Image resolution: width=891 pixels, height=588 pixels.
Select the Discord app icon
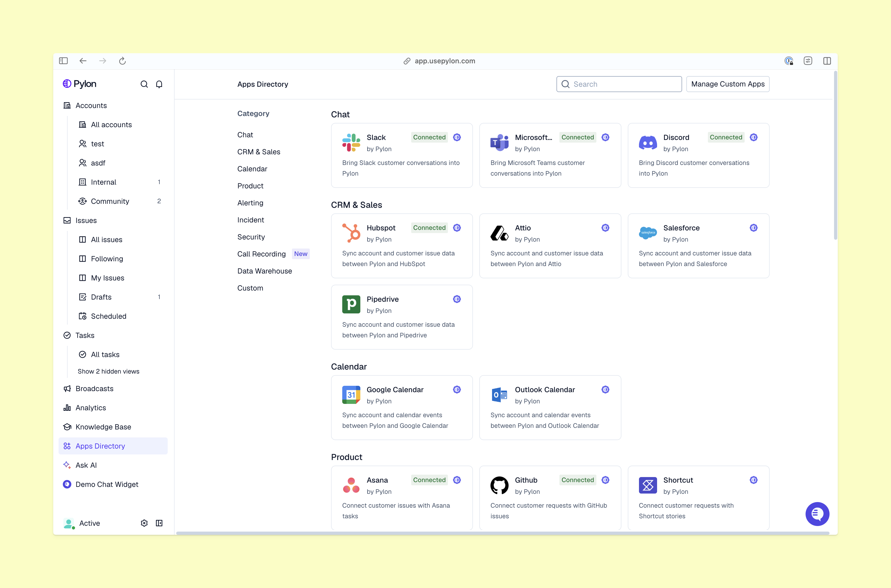[x=648, y=143]
